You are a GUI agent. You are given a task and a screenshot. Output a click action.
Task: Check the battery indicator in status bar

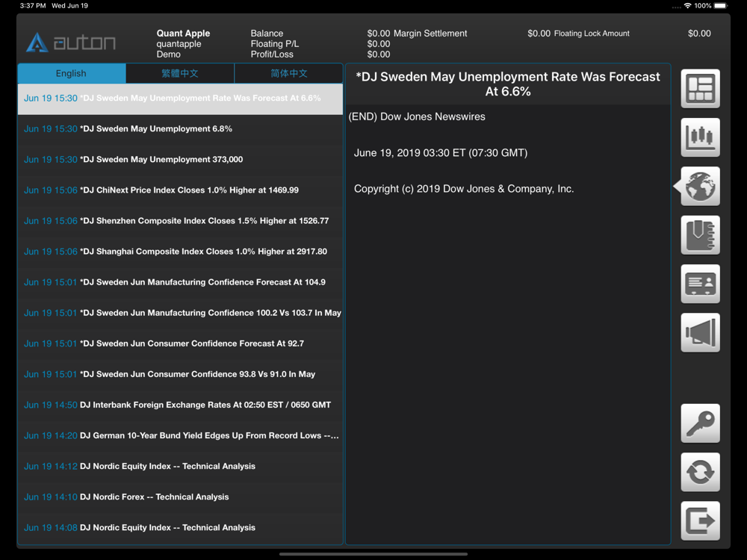[x=720, y=6]
